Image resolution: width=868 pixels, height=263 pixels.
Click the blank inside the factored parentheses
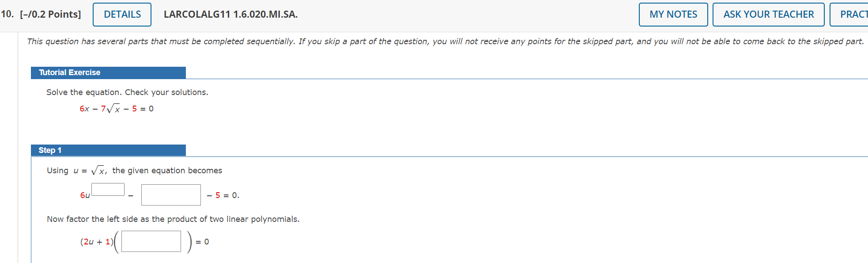(x=151, y=241)
